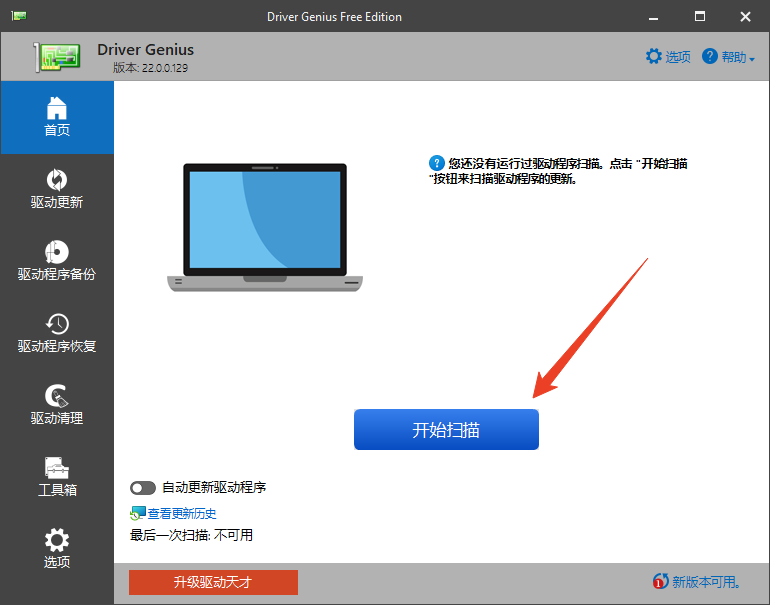Open sidebar 选项 gear icon
This screenshot has width=770, height=605.
pos(57,540)
